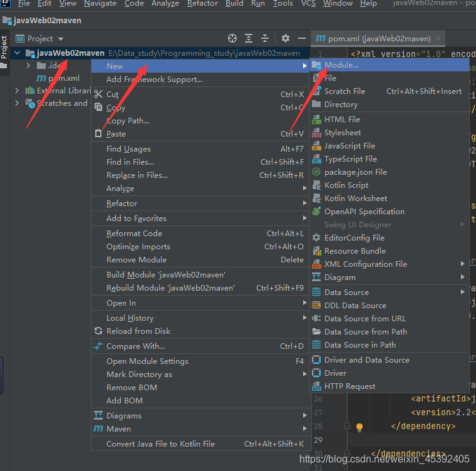The image size is (476, 471).
Task: Select Directory in New submenu
Action: [389, 104]
